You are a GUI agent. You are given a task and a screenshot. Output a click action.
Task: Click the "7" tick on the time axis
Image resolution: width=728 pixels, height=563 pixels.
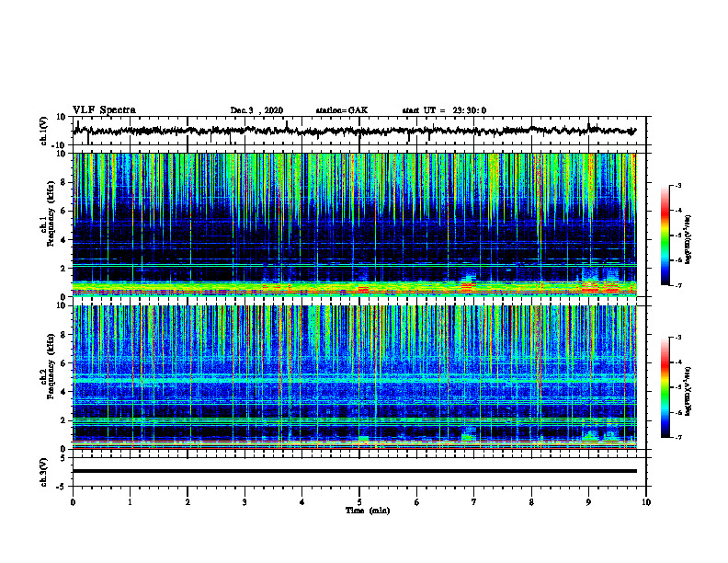[474, 502]
